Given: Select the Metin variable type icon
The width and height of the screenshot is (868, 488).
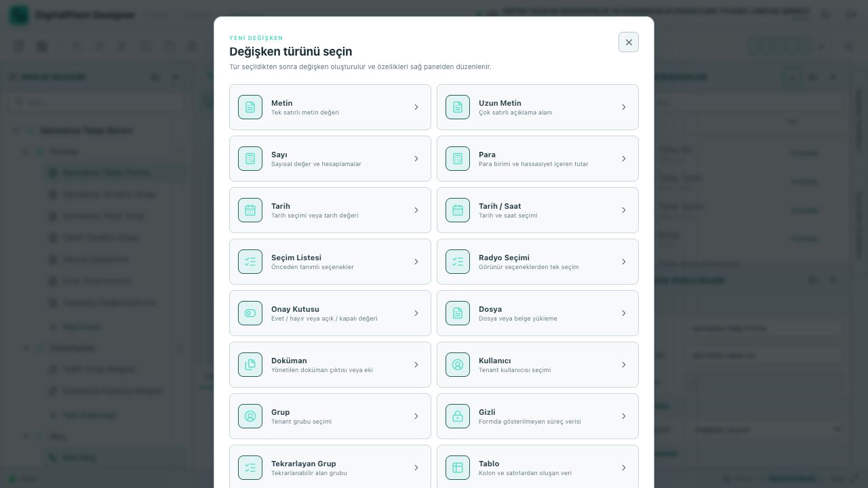Looking at the screenshot, I should pos(250,107).
